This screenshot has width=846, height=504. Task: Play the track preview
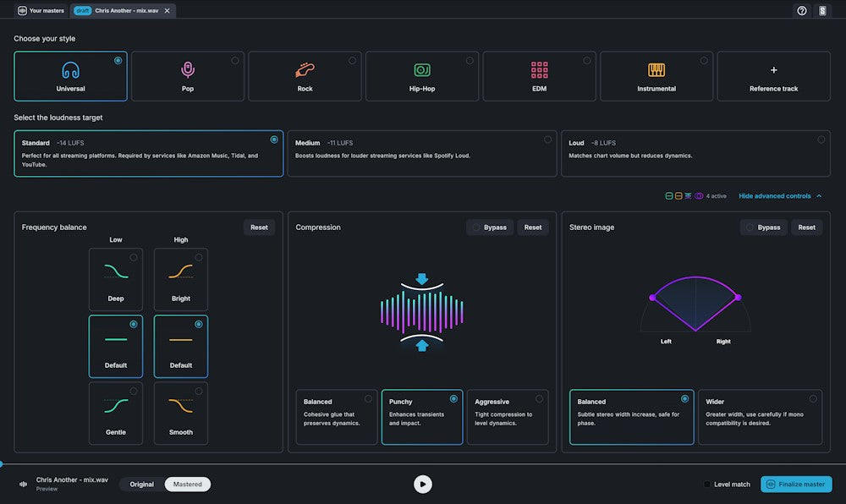pos(422,484)
